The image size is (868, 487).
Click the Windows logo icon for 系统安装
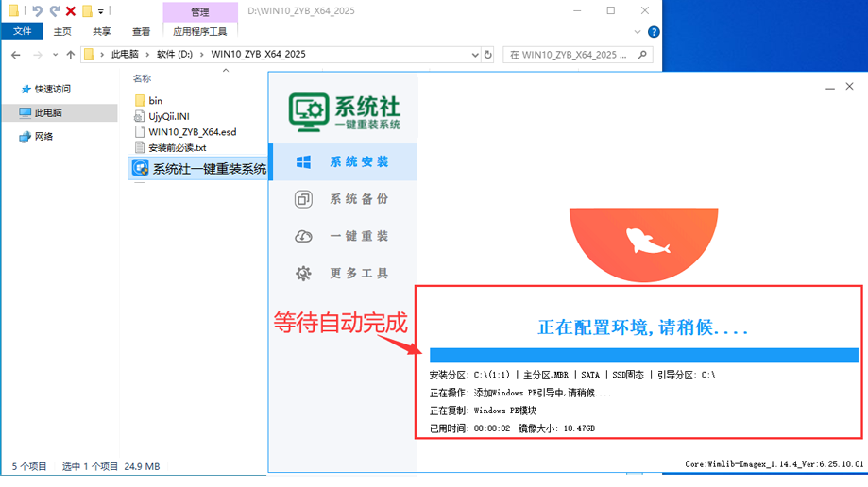click(x=303, y=161)
